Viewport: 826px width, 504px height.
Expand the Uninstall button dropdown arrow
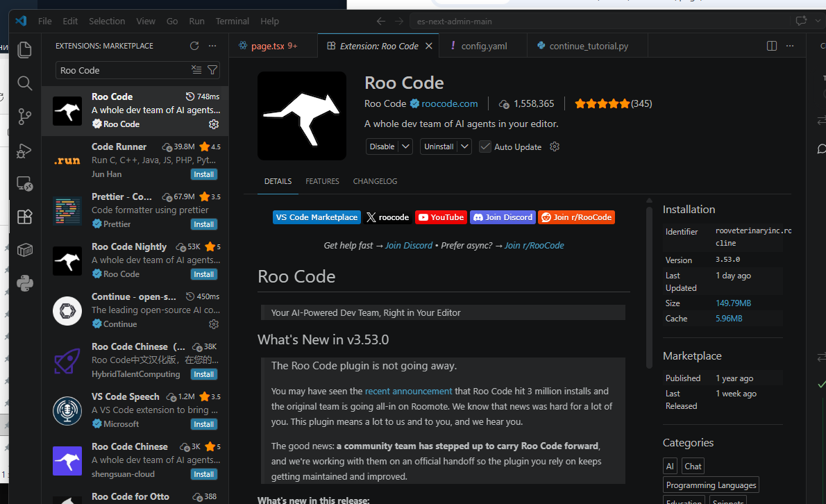coord(464,146)
